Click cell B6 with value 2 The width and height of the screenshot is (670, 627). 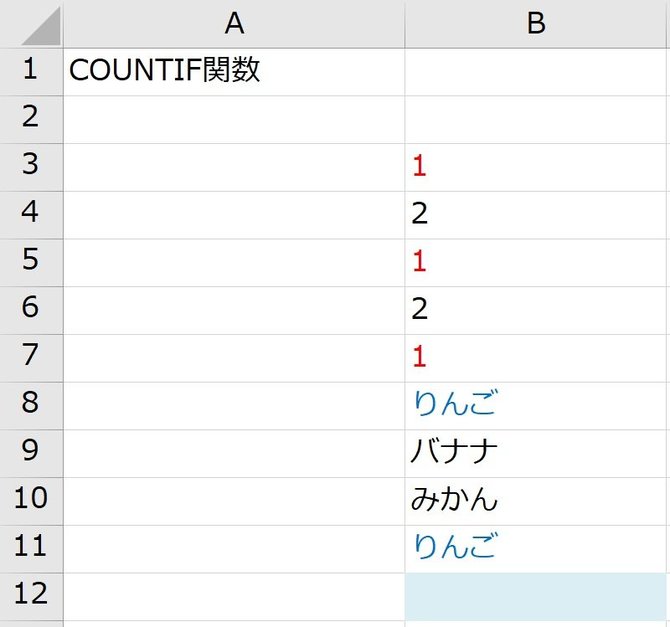(x=535, y=311)
